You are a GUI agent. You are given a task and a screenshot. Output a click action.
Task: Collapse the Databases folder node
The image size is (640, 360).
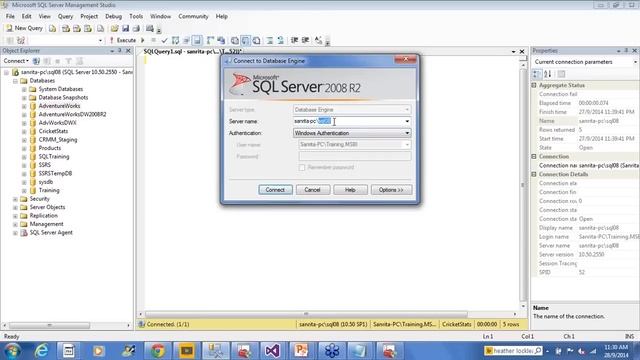click(15, 81)
